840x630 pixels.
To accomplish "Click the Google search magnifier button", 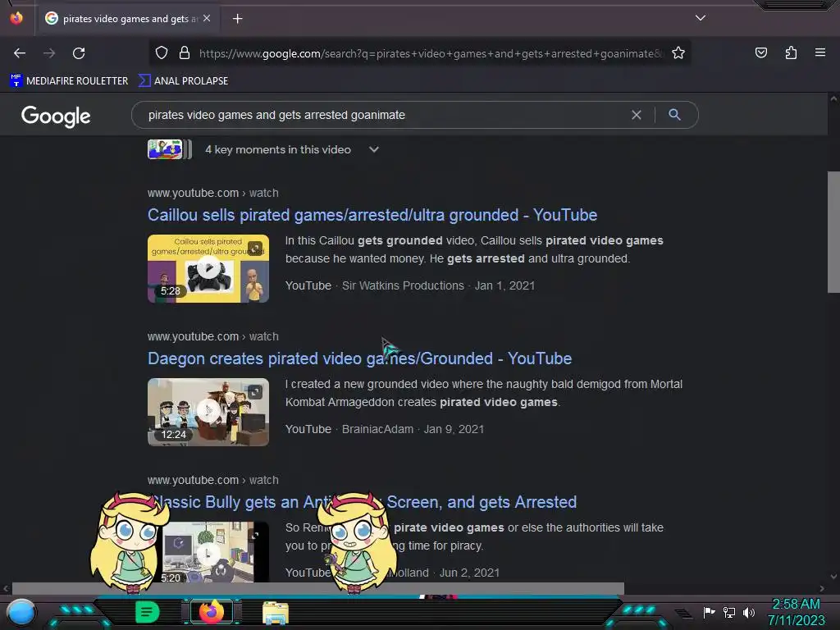I will point(674,115).
